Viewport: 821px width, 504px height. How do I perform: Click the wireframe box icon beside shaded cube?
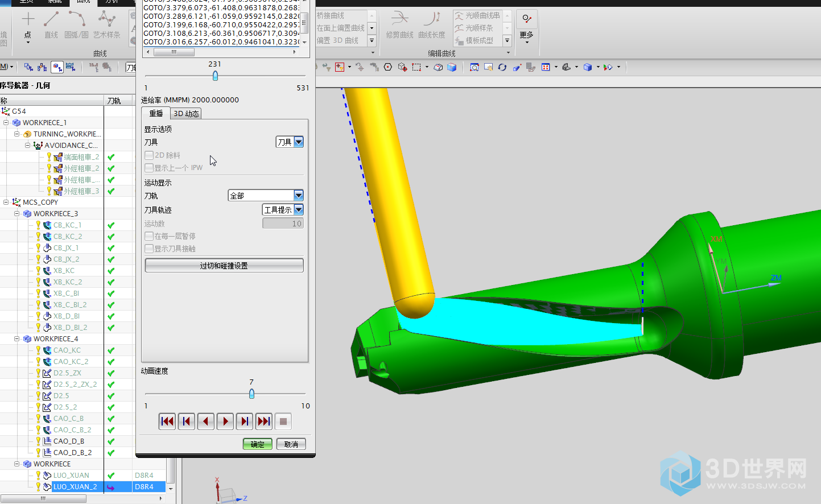click(x=438, y=67)
